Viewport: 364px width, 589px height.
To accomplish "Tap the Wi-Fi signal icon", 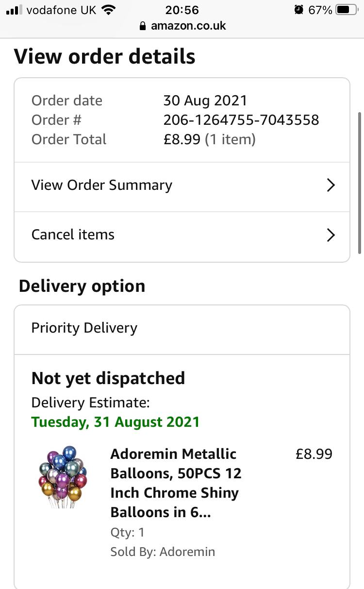I will 109,10.
